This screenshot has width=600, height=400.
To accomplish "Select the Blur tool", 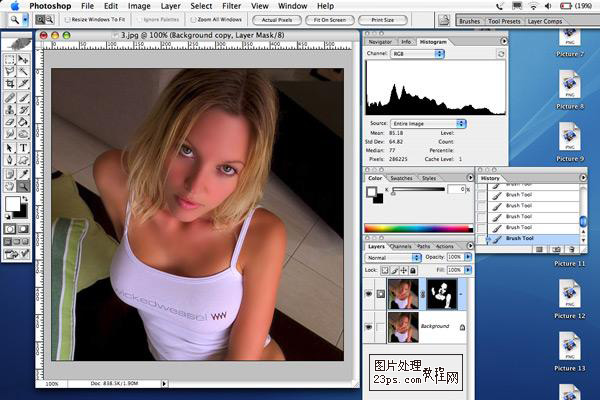I will click(10, 134).
